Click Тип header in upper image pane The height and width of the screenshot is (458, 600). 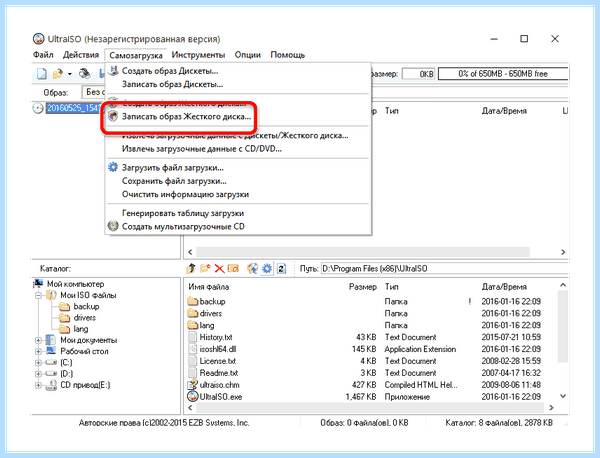[392, 111]
